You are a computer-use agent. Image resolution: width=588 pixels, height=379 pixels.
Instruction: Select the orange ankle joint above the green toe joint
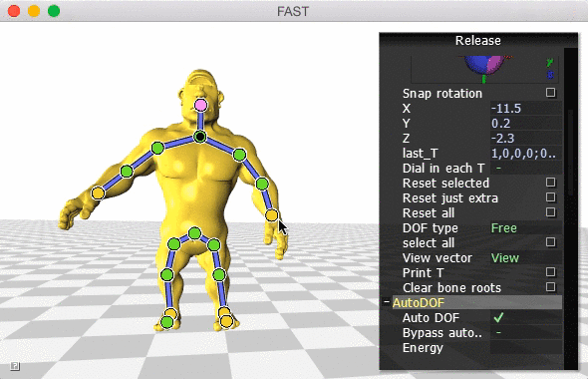pos(171,313)
